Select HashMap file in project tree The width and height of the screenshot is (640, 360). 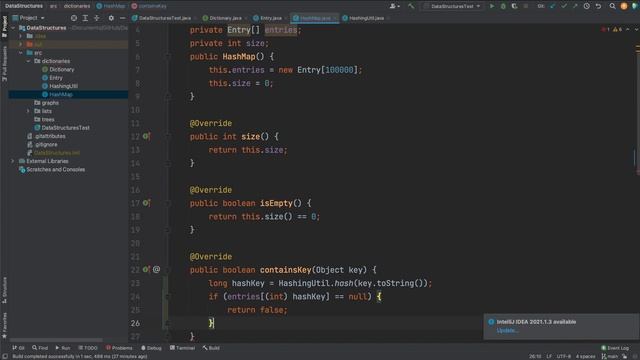tap(61, 94)
